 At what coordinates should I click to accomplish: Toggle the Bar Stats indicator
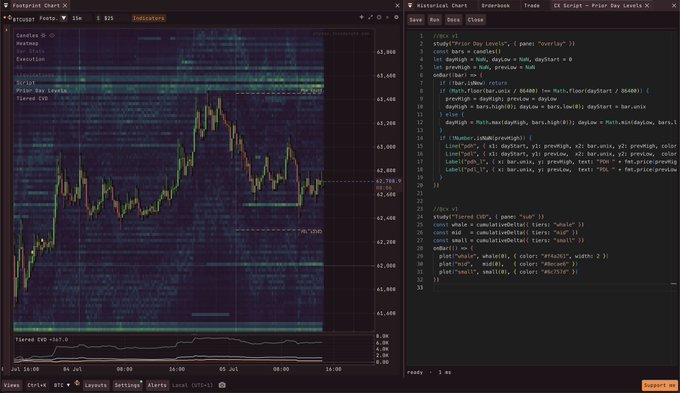30,51
